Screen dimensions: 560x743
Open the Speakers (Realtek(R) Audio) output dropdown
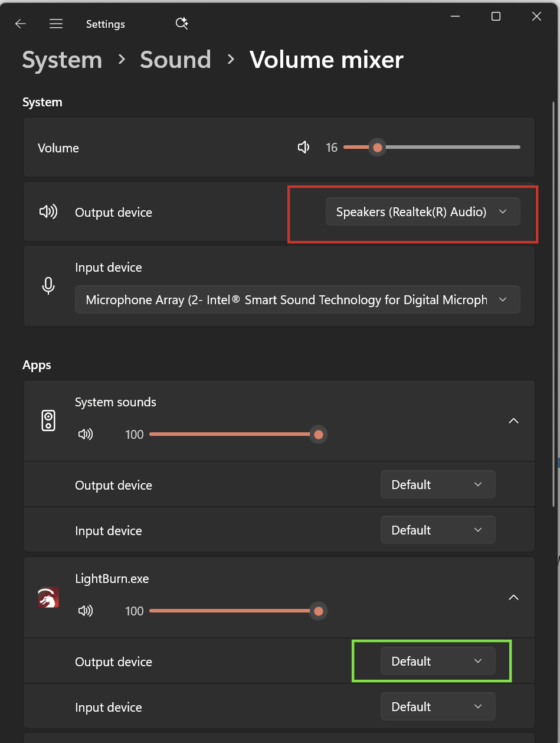(423, 212)
